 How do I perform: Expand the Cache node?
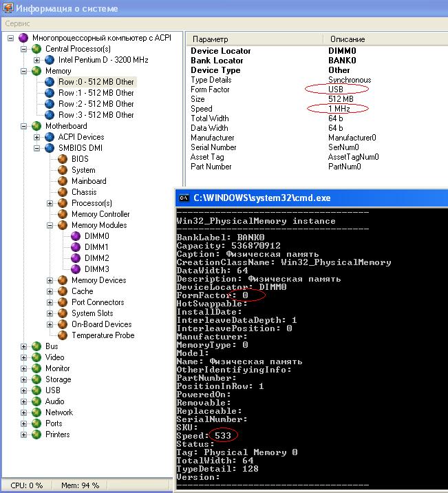[50, 291]
